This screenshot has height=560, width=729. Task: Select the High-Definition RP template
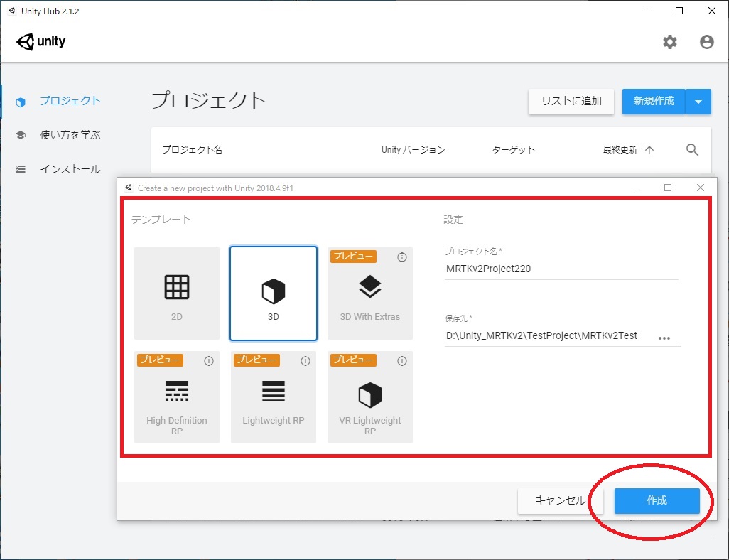click(x=177, y=397)
